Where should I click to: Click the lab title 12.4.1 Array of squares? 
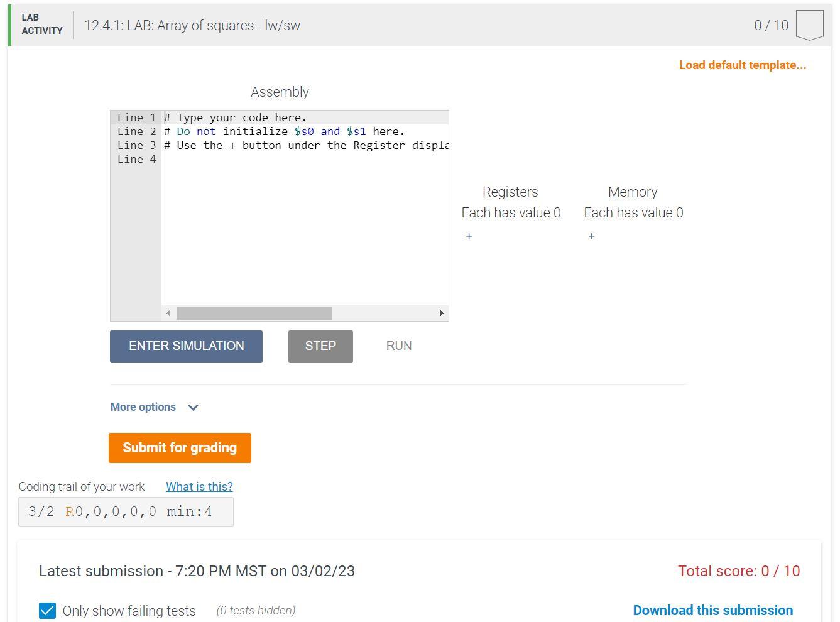(191, 25)
